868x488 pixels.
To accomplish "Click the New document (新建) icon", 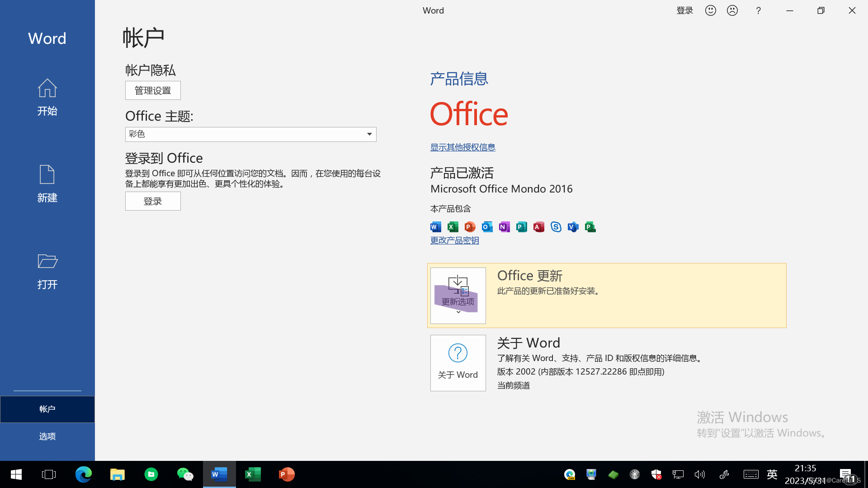I will pyautogui.click(x=47, y=175).
